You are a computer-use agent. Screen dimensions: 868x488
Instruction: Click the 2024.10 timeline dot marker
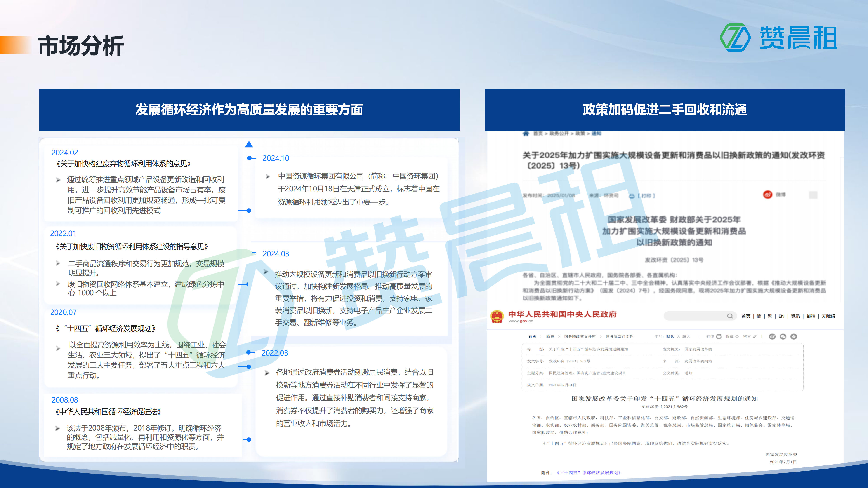coord(249,158)
